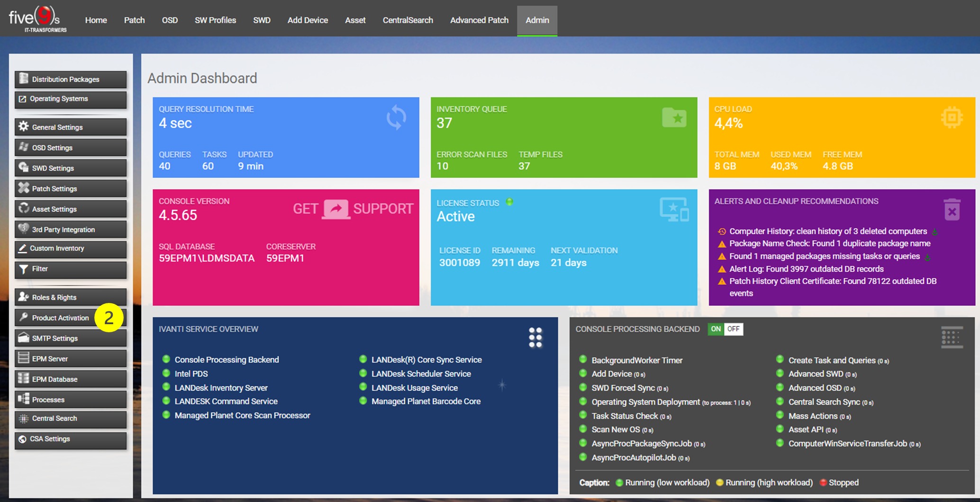Open SWD Settings in the sidebar
The width and height of the screenshot is (980, 502).
coord(71,168)
